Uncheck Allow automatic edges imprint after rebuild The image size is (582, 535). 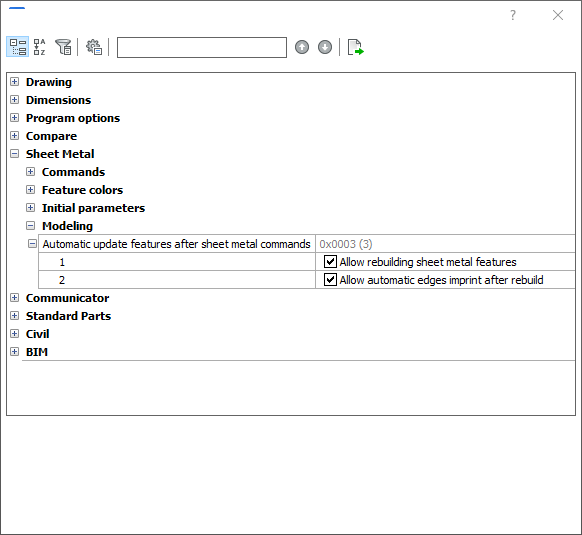[x=330, y=280]
